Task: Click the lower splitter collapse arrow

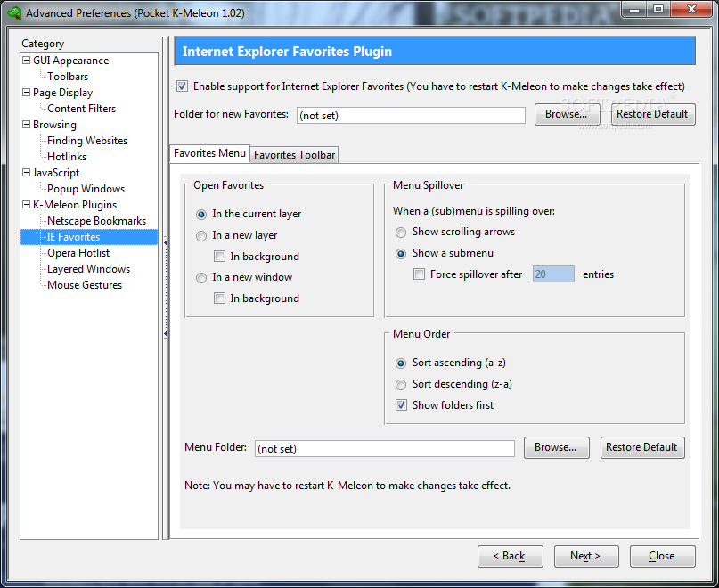Action: coord(166,334)
